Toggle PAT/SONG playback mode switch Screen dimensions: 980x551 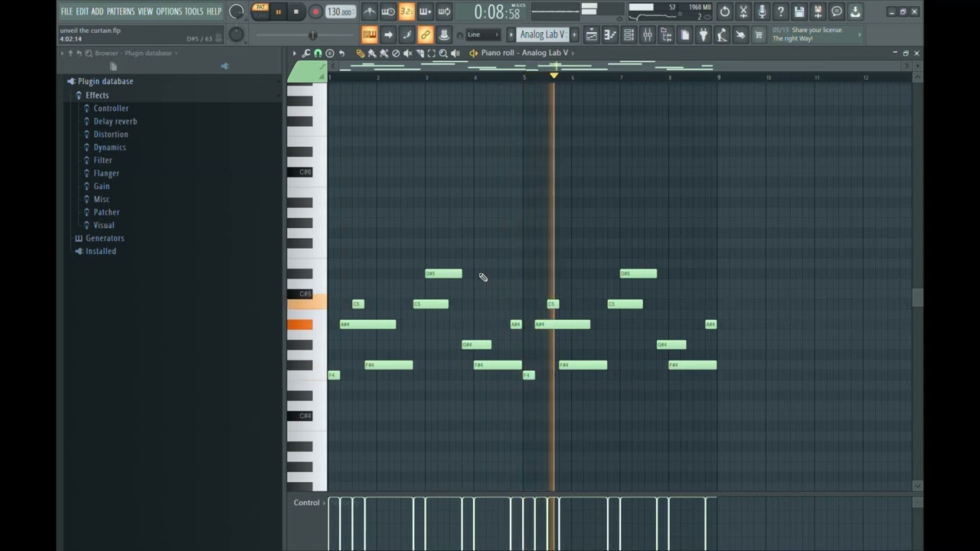260,11
